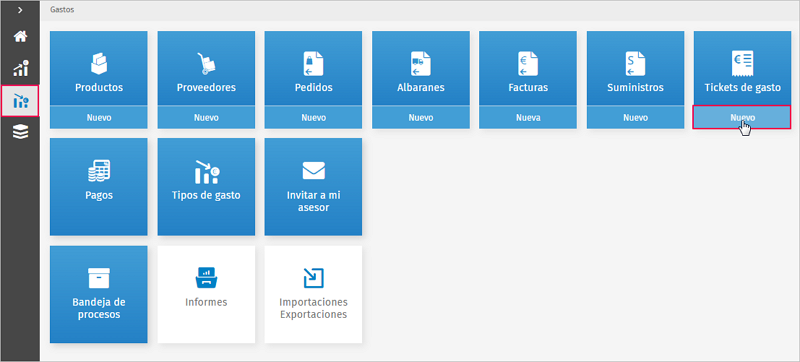Screen dimensions: 800x362
Task: Click Nuevo under Suministros
Action: 635,118
